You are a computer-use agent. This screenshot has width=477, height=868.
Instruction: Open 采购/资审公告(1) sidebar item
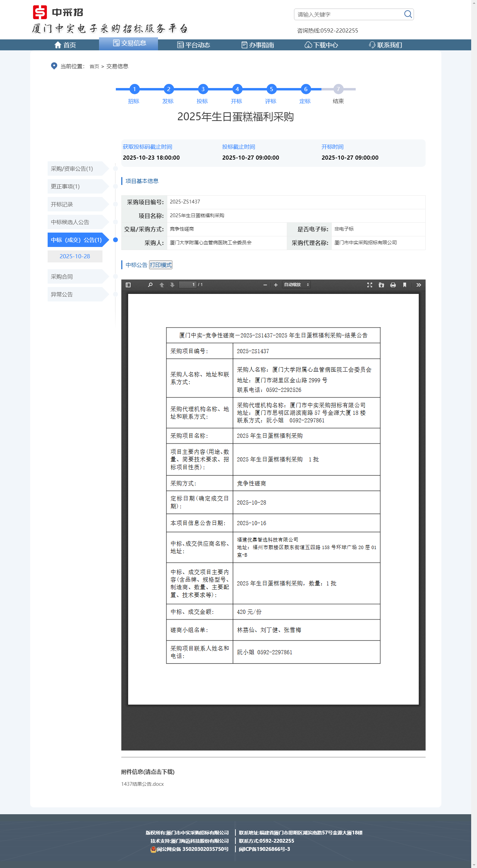(78, 169)
